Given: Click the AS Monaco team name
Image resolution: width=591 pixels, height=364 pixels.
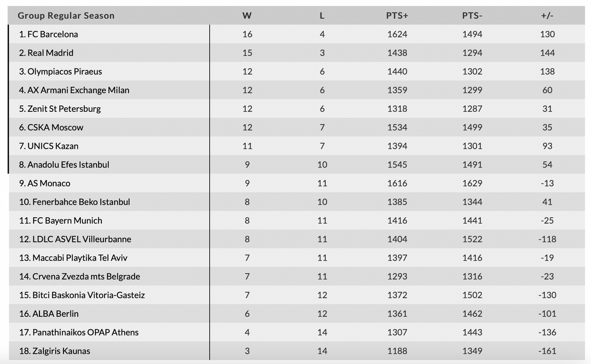Looking at the screenshot, I should coord(45,183).
